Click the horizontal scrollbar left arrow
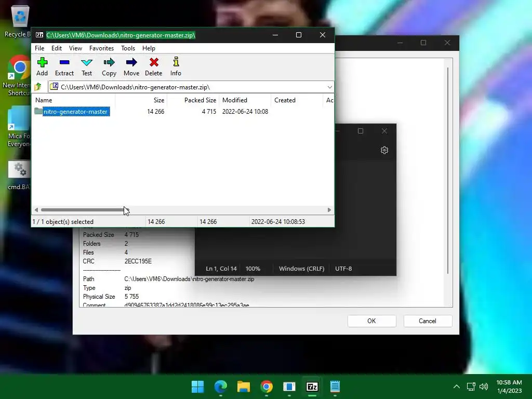Screen dimensions: 532x399 coord(36,210)
